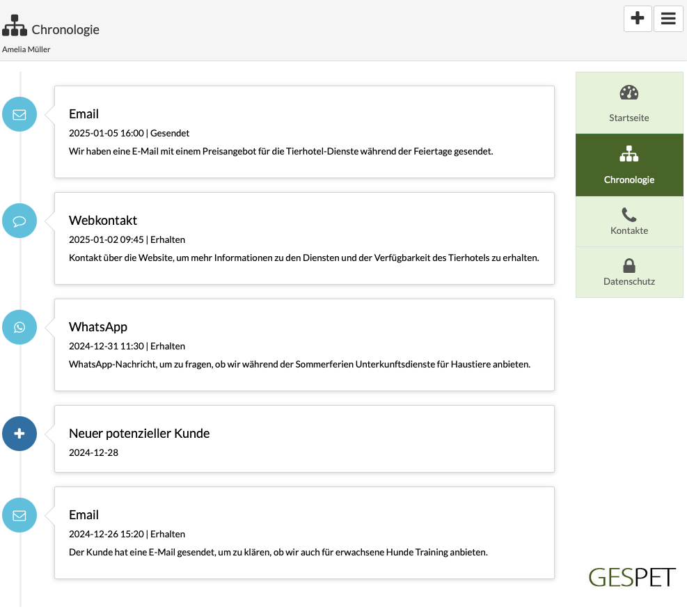
Task: Click the WhatsApp timeline icon
Action: click(x=19, y=327)
